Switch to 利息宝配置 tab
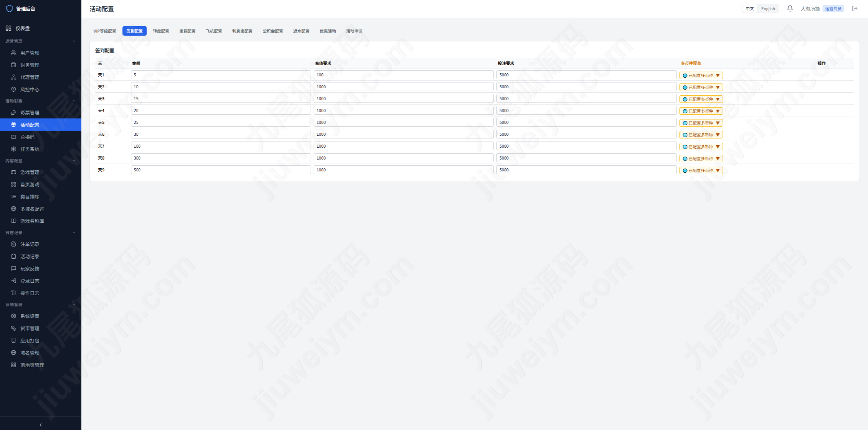 click(x=242, y=31)
